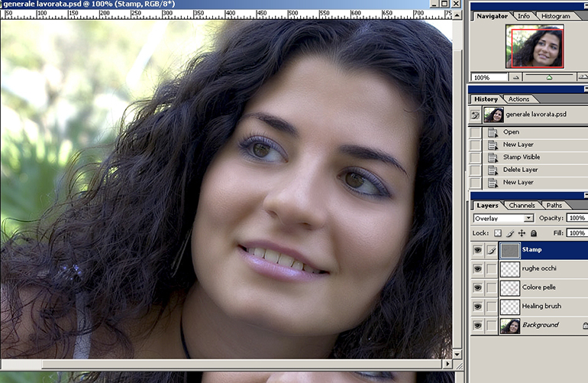The width and height of the screenshot is (588, 383).
Task: Click the layer Opacity value field
Action: [577, 218]
